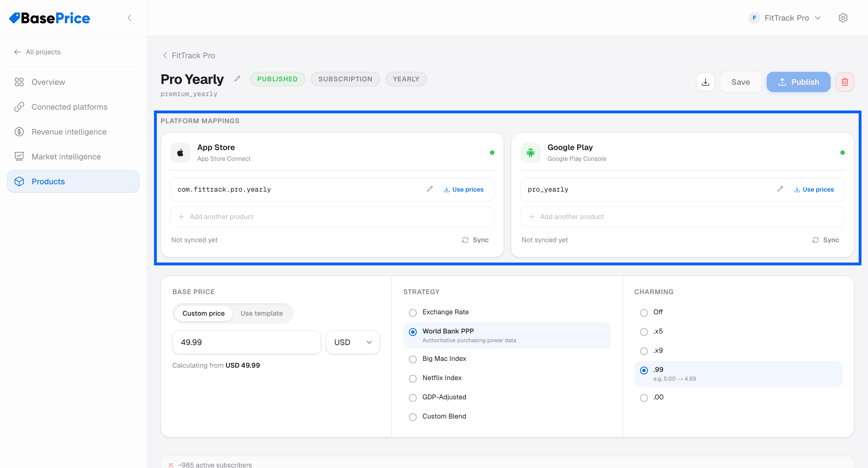This screenshot has height=468, width=868.
Task: Click the base price input 49.99
Action: [x=247, y=342]
